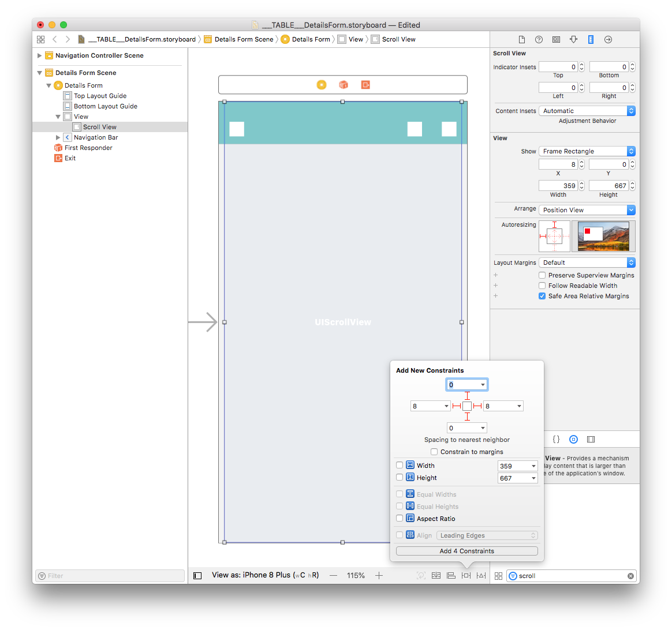Check the Aspect Ratio constraint box

point(400,518)
